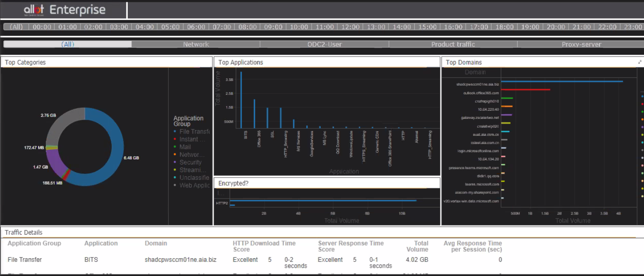Viewport: 644px width, 276px height.
Task: Open the ODC2-User tab
Action: point(324,44)
